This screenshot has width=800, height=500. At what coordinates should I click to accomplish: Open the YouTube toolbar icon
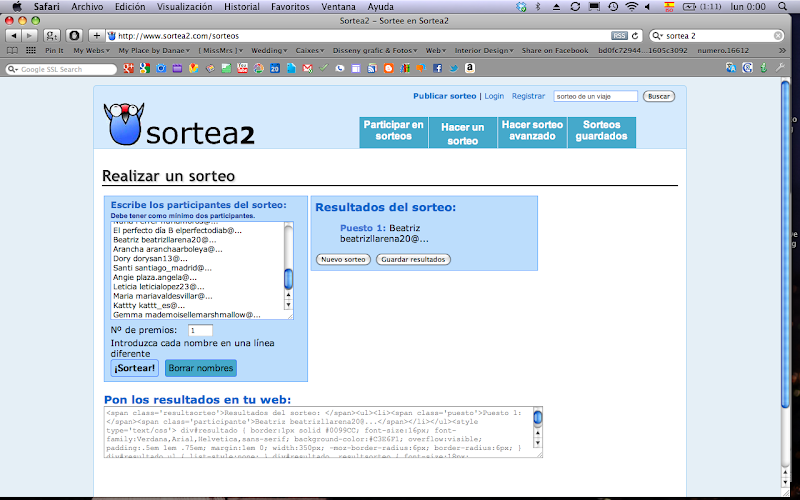point(242,68)
